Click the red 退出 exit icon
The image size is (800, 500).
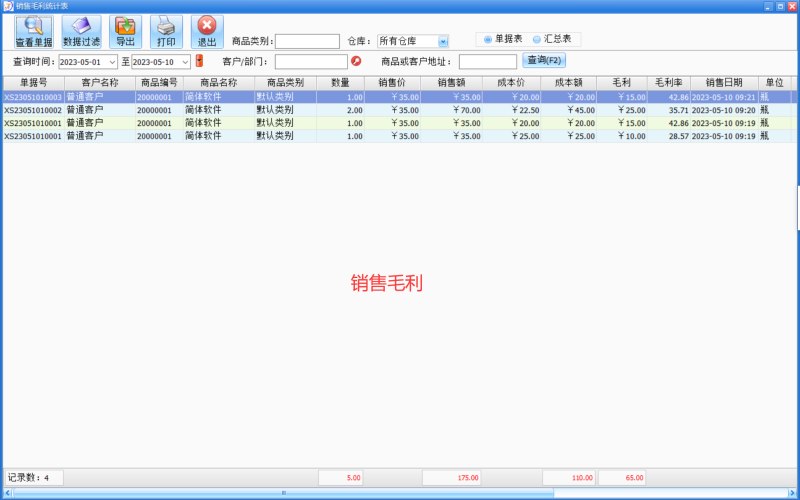(207, 32)
